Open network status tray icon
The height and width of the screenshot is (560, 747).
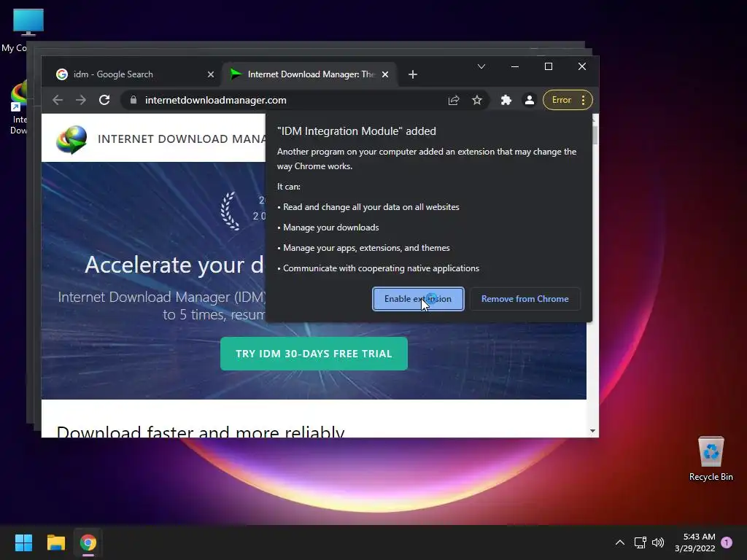click(x=640, y=542)
